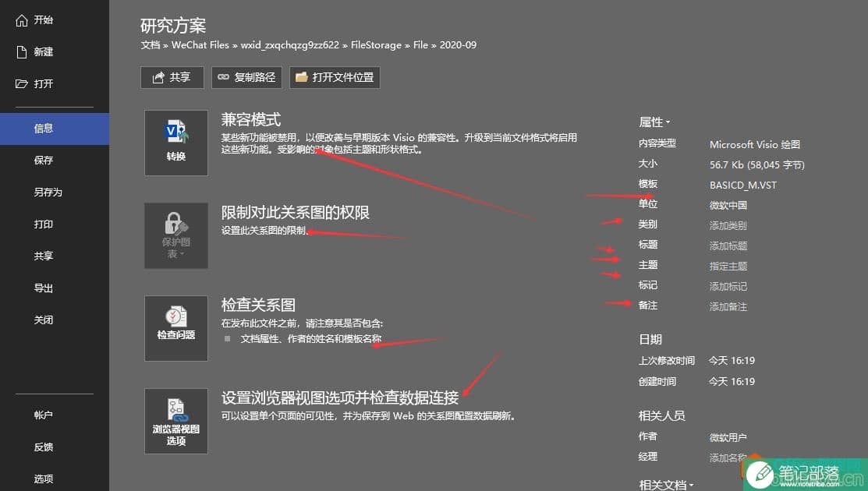Click 2020-09 in the file path
Screen dimensions: 868x491
coord(458,45)
